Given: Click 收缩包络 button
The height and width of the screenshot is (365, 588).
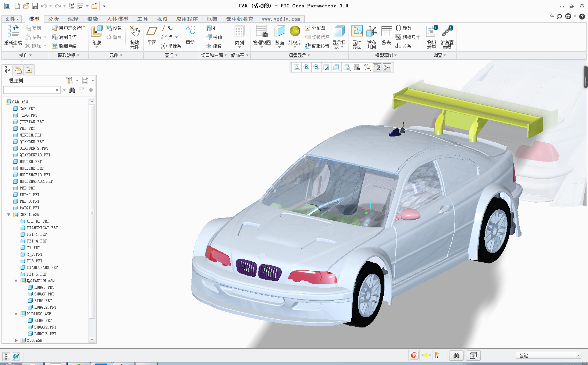Looking at the screenshot, I should coord(64,46).
